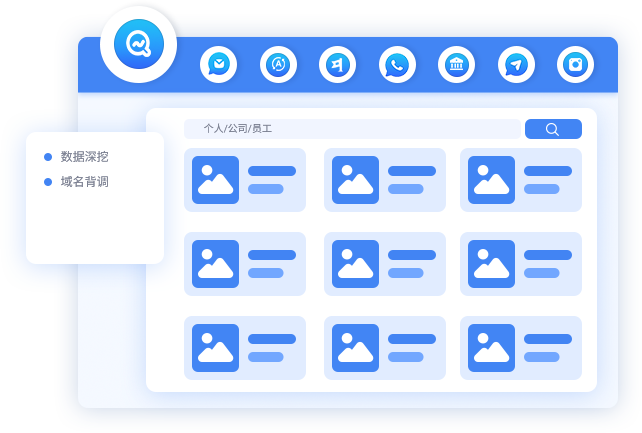Screen dimensions: 642x433
Task: Open the mail chat bubble icon
Action: (219, 65)
